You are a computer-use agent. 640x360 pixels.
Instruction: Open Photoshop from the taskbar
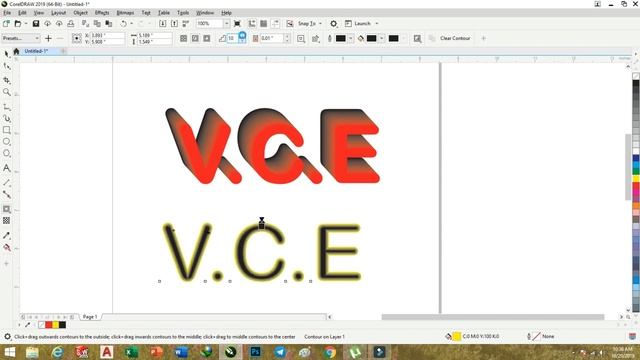(x=256, y=352)
